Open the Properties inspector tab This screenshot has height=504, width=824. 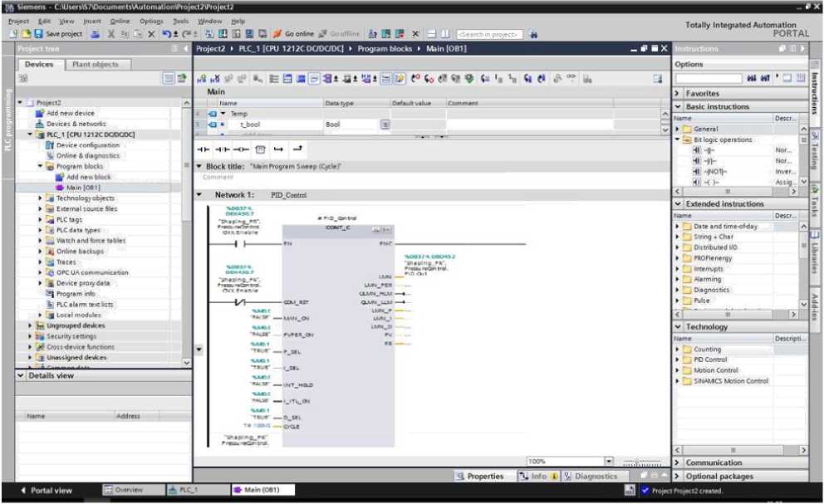click(480, 477)
